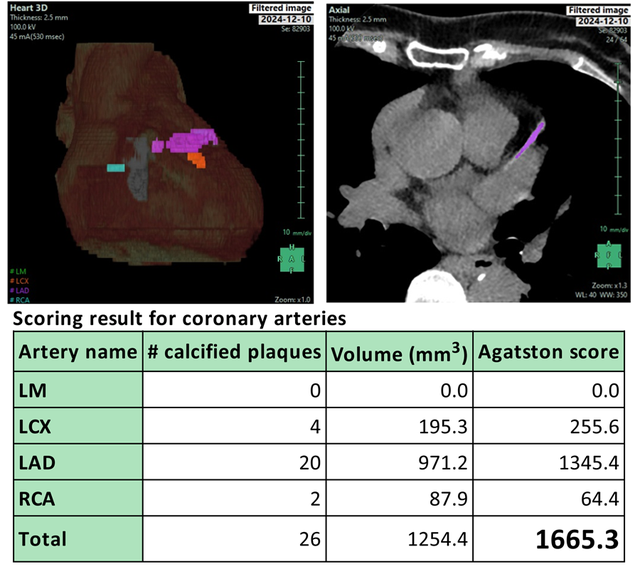Click the 2024-12-10 date in Axial view
Viewport: 640px width, 569px height.
pos(604,20)
